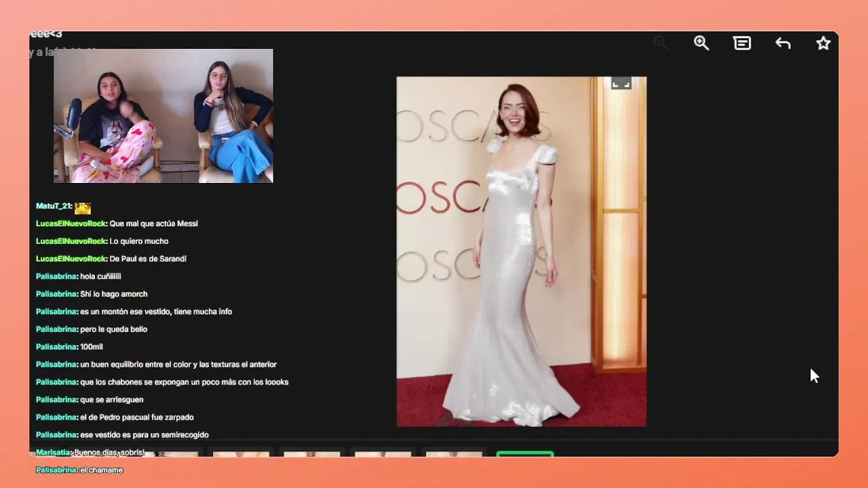Select message "es un montón ese vestido"
868x488 pixels.
[x=156, y=312]
